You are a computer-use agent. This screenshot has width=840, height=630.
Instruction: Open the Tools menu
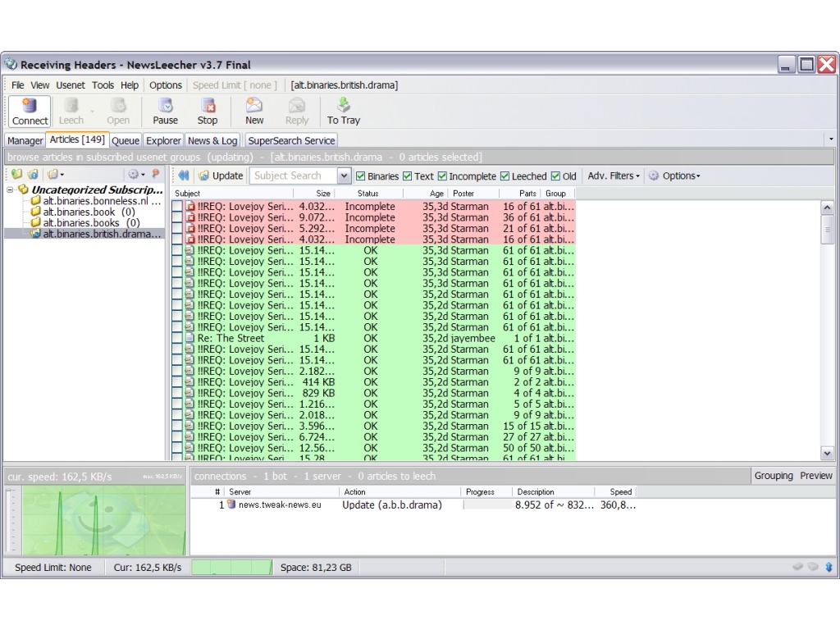103,85
